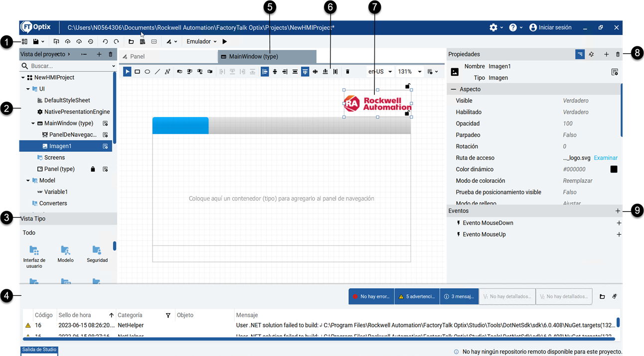This screenshot has height=356, width=644.
Task: Open the dropdown arrow beside the save icon
Action: pyautogui.click(x=43, y=42)
